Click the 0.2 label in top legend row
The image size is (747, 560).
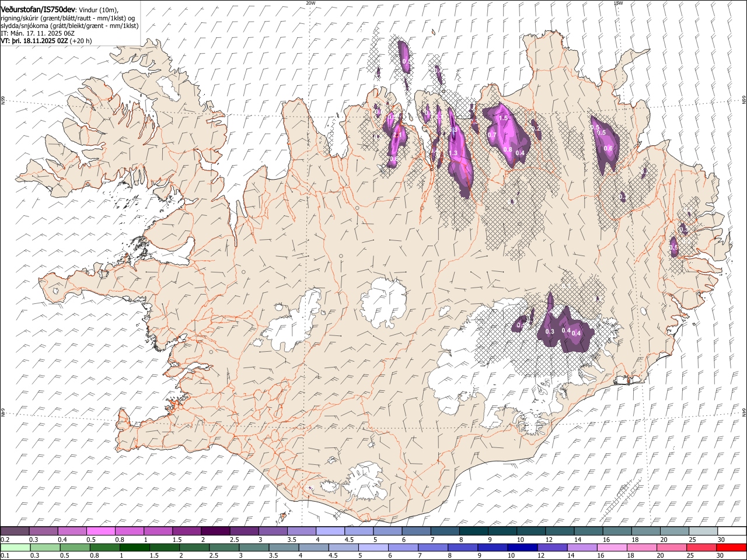(5, 539)
